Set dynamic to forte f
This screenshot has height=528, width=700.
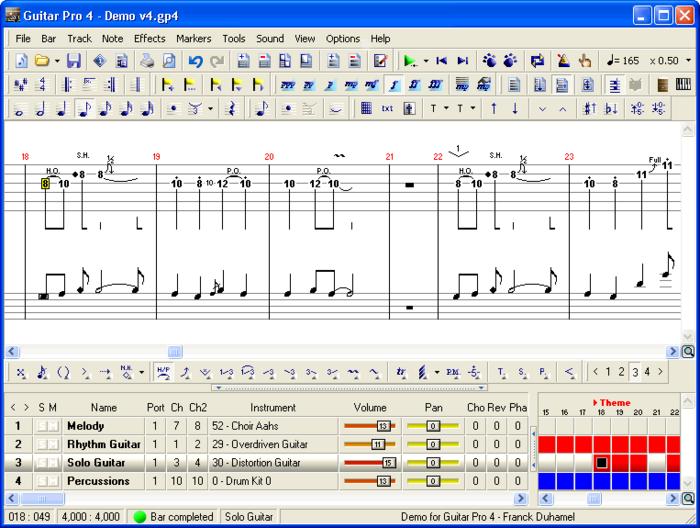click(393, 84)
